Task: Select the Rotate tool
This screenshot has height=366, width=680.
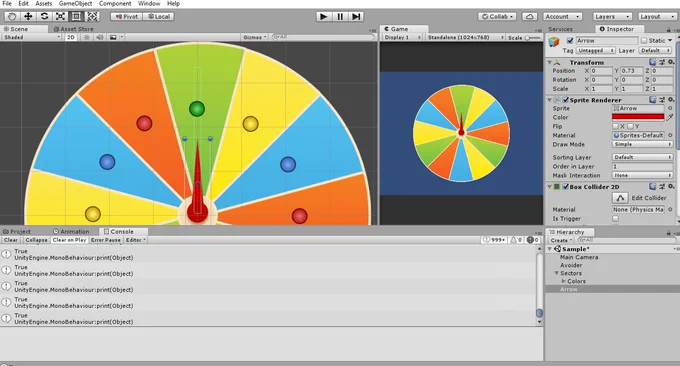Action: point(44,16)
